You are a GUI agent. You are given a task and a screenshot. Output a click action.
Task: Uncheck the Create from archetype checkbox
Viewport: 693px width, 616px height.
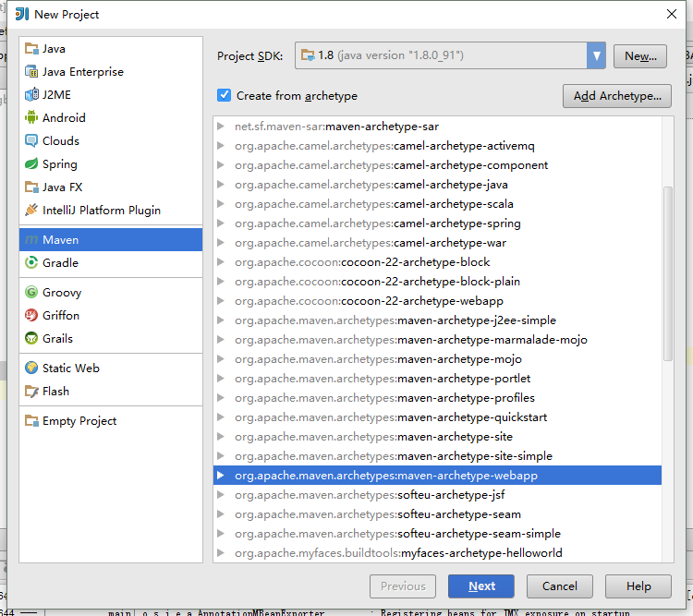click(x=224, y=96)
